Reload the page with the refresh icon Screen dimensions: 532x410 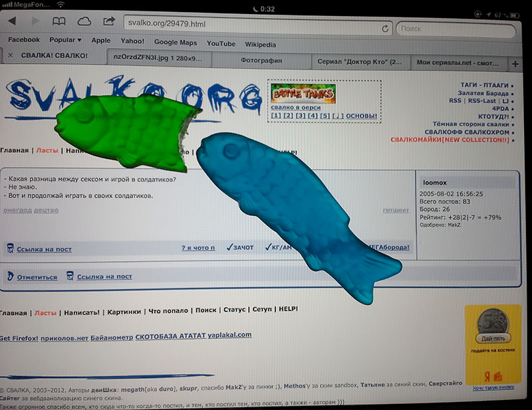[385, 29]
